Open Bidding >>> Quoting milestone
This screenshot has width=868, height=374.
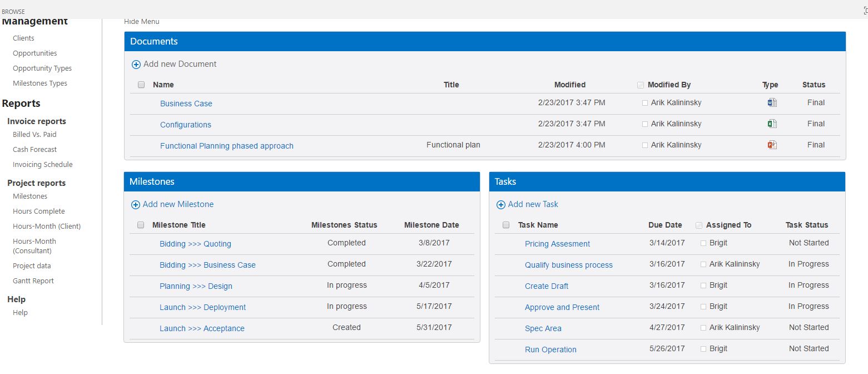coord(195,244)
